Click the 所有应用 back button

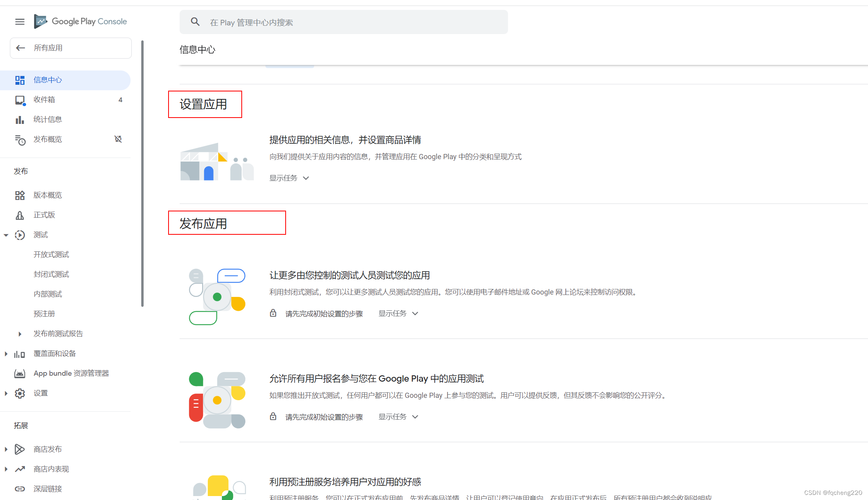20,48
